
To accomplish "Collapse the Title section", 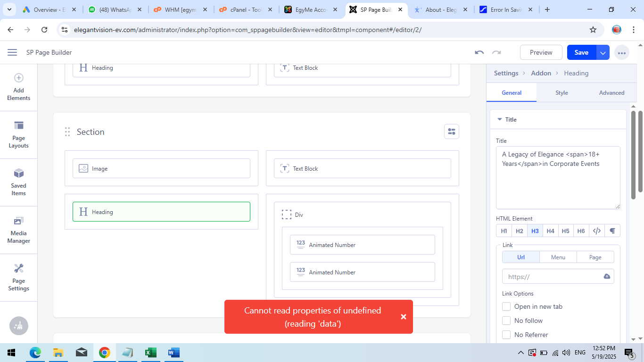I will tap(500, 120).
